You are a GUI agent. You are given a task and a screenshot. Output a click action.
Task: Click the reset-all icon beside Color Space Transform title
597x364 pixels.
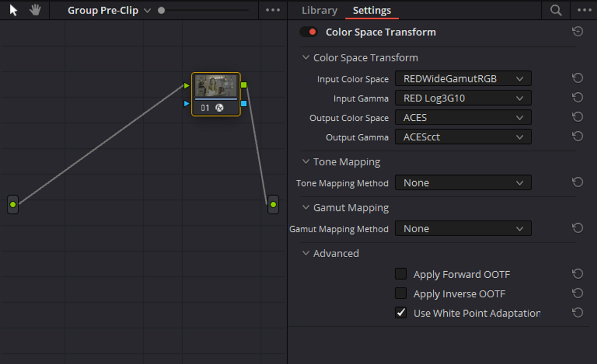coord(577,32)
